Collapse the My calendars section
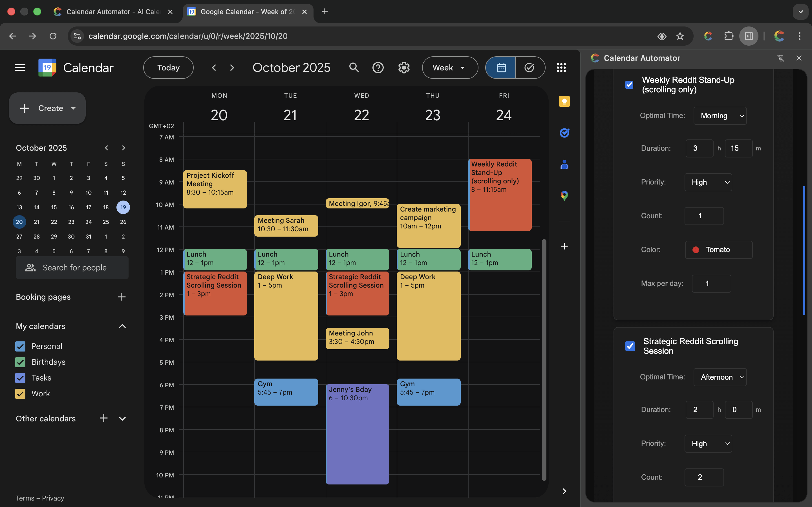Image resolution: width=812 pixels, height=507 pixels. (122, 326)
